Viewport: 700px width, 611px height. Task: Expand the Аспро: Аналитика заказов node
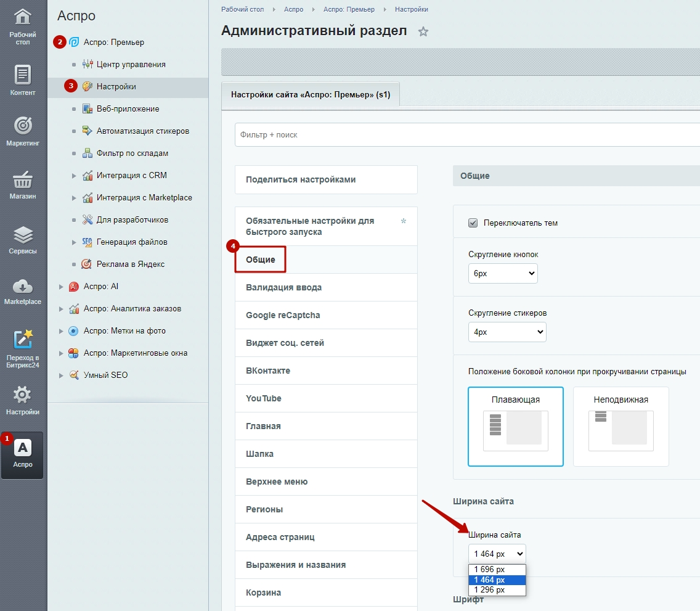point(61,309)
